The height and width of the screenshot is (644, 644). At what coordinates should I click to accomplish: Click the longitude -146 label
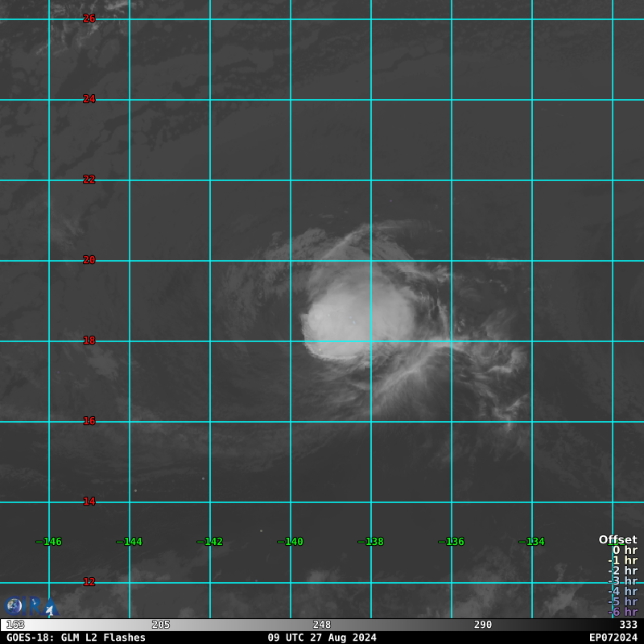pyautogui.click(x=48, y=542)
